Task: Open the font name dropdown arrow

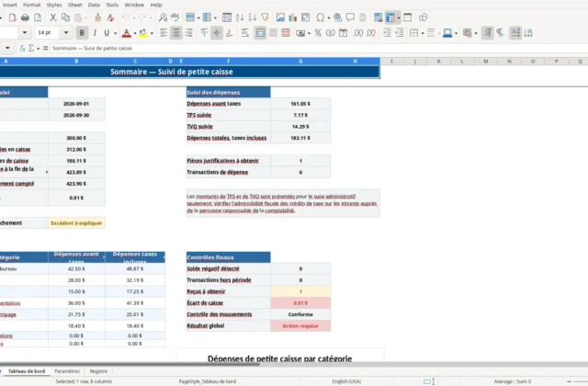Action: (25, 33)
